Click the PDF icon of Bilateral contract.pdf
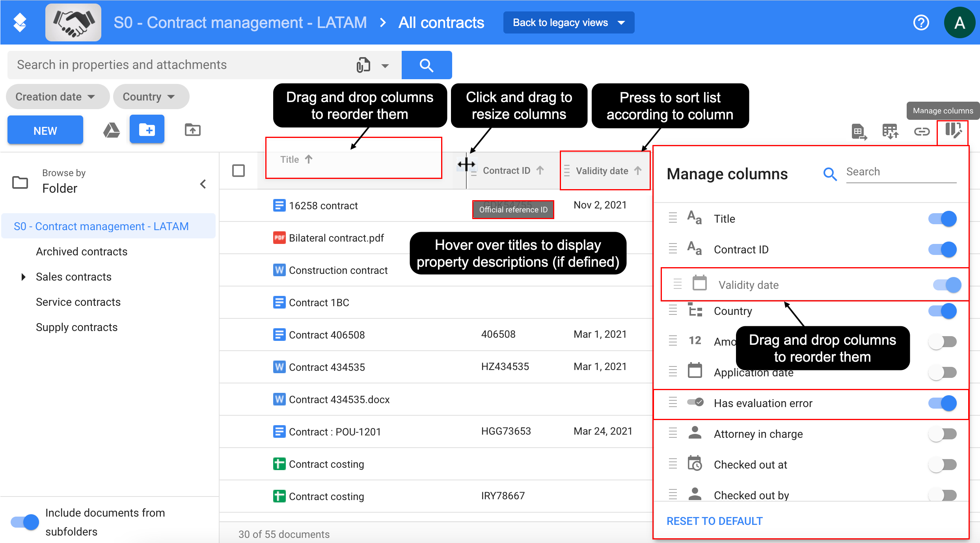This screenshot has width=980, height=543. pyautogui.click(x=279, y=238)
